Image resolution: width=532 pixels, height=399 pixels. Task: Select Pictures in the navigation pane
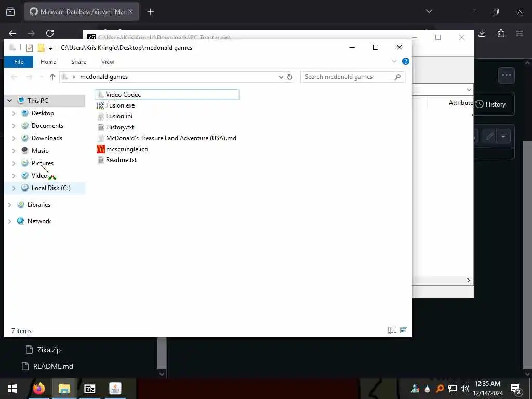[x=43, y=163]
